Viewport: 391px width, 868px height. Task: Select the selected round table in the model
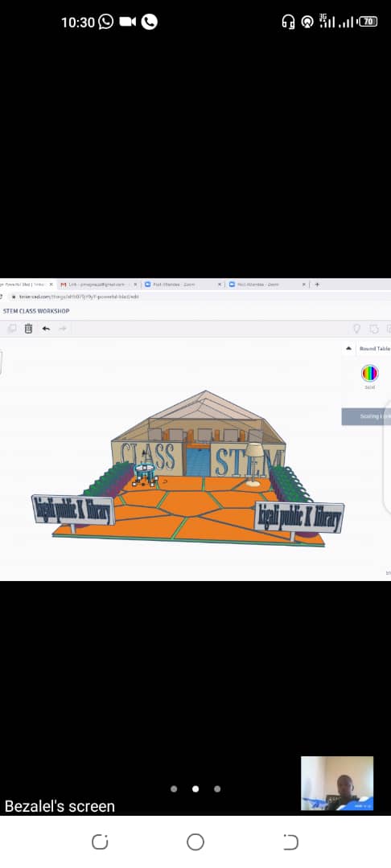[x=145, y=473]
